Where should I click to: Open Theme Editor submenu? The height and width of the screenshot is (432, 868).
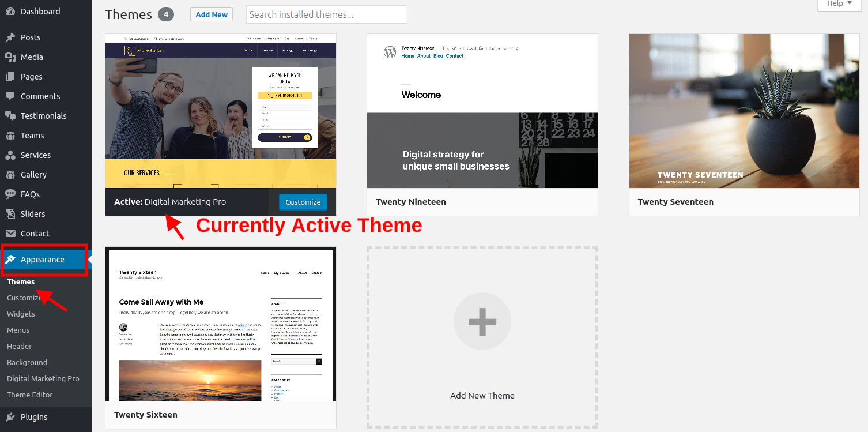(x=29, y=395)
